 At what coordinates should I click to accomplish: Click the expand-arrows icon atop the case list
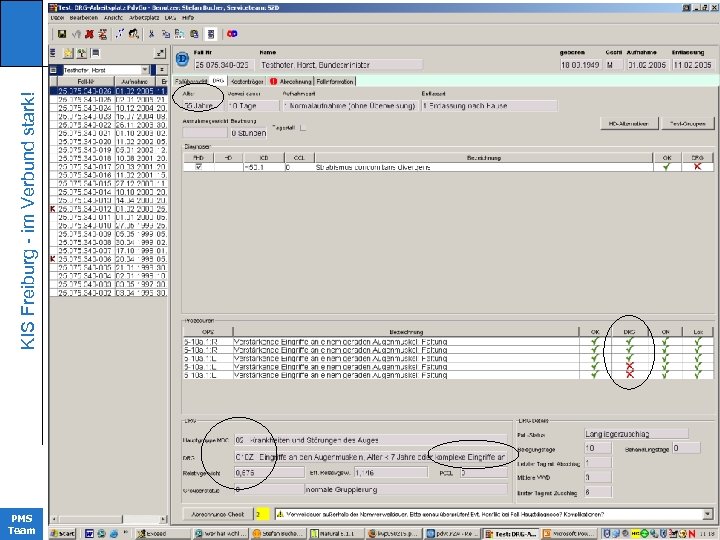[159, 53]
